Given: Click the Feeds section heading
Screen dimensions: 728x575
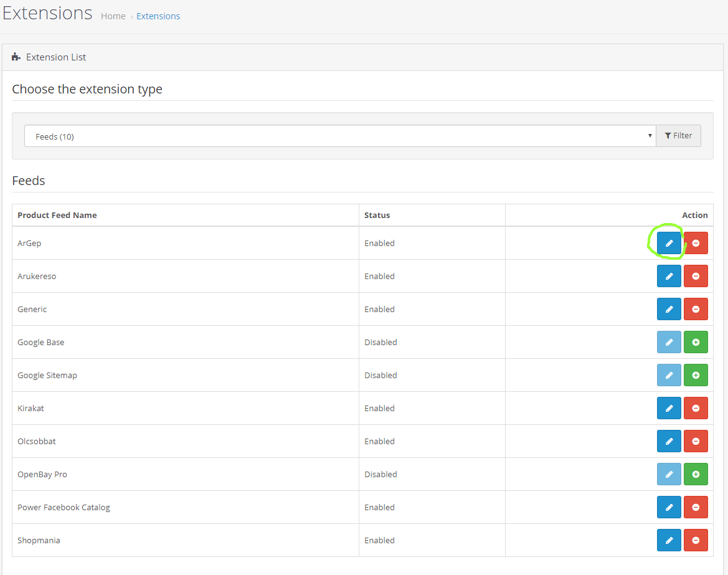Looking at the screenshot, I should [x=28, y=180].
